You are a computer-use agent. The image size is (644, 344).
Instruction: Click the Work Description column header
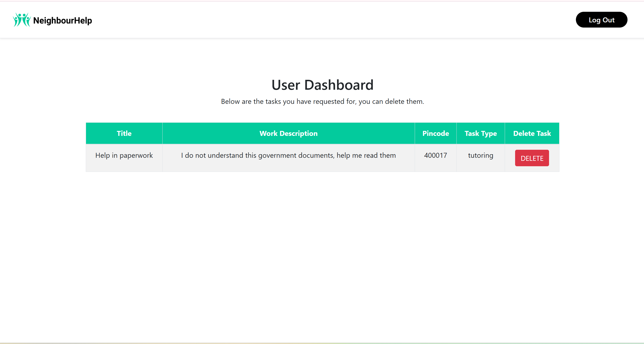coord(288,134)
